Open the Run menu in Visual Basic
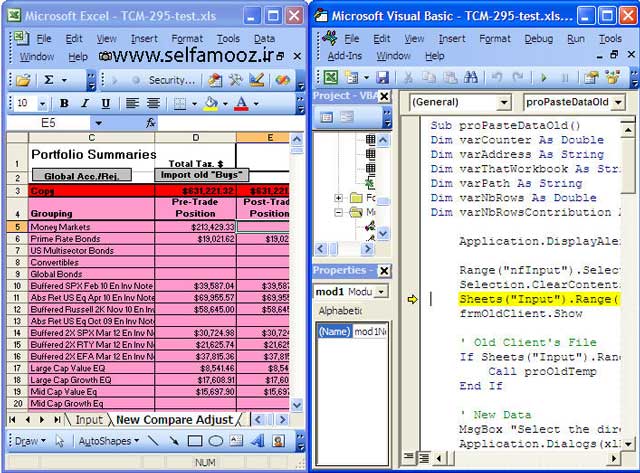Screen dimensions: 640x473 pyautogui.click(x=576, y=39)
